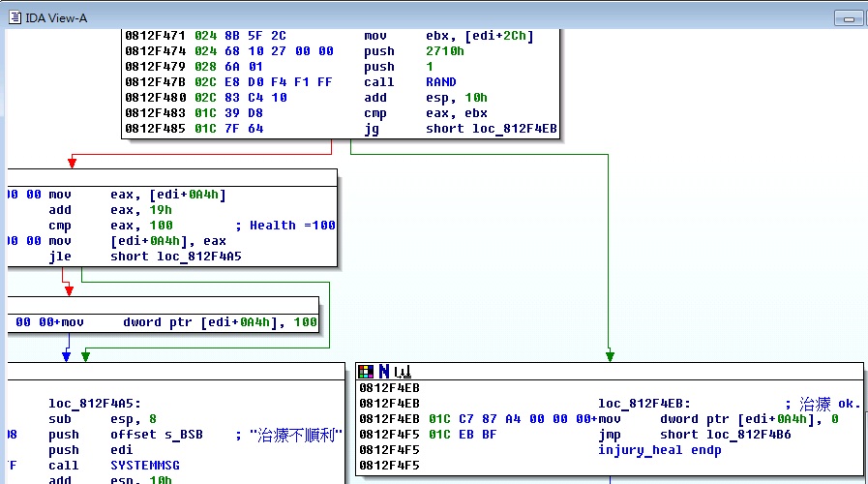This screenshot has width=868, height=484.
Task: Click title bar of mov dword ptr 100 node
Action: [164, 304]
